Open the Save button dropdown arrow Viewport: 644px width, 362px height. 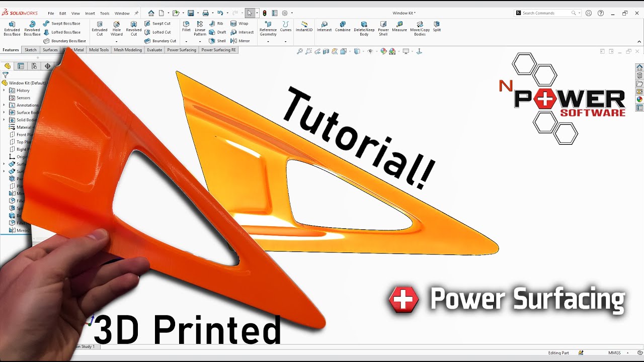[197, 13]
